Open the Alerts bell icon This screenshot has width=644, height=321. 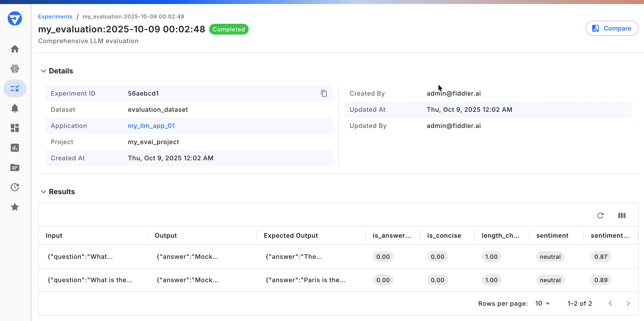pos(15,108)
